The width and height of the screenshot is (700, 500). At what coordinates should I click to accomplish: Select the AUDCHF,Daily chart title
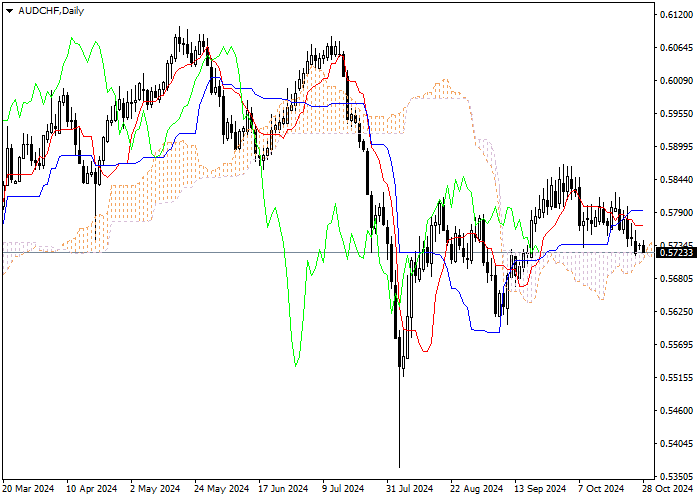pyautogui.click(x=51, y=11)
